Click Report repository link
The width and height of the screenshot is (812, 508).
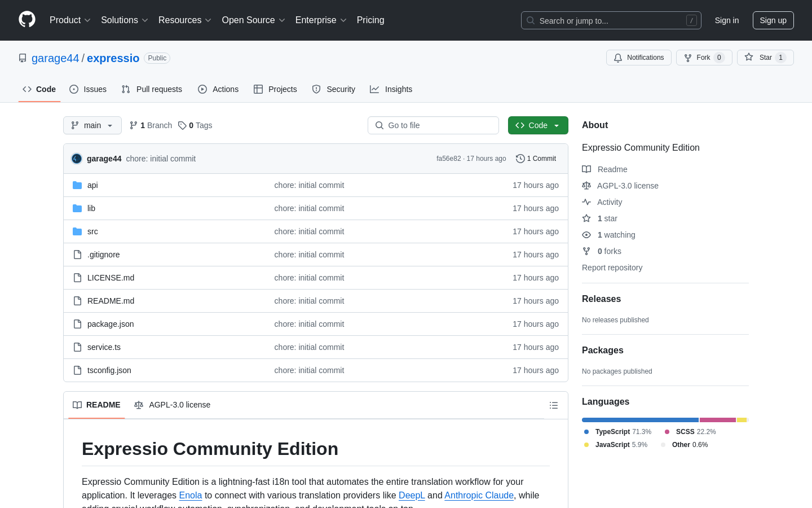pos(612,268)
